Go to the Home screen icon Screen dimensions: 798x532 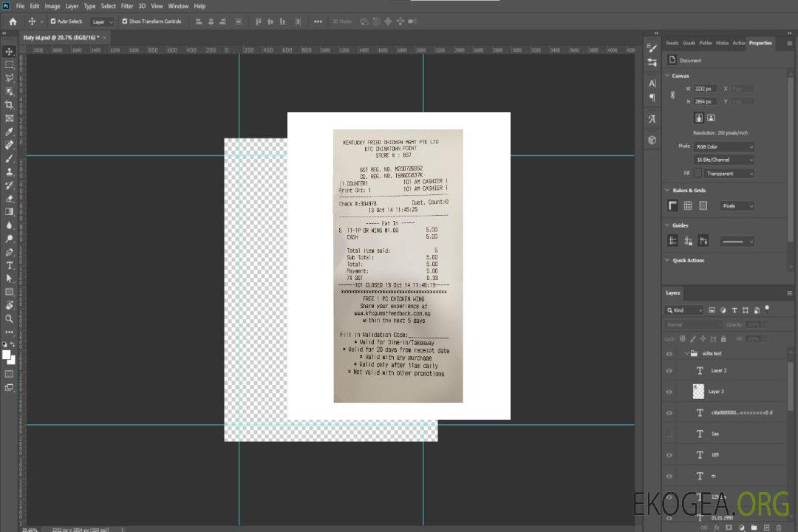[x=13, y=21]
